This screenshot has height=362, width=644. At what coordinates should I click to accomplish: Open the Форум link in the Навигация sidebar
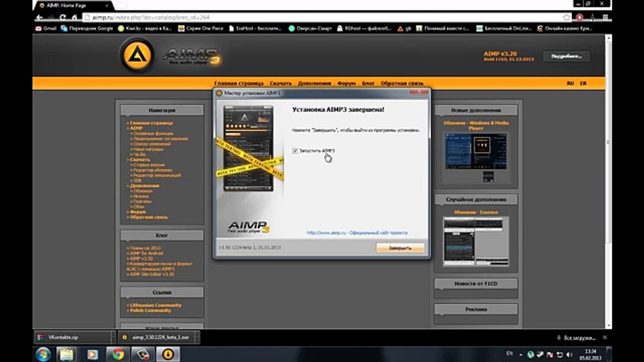pos(138,212)
